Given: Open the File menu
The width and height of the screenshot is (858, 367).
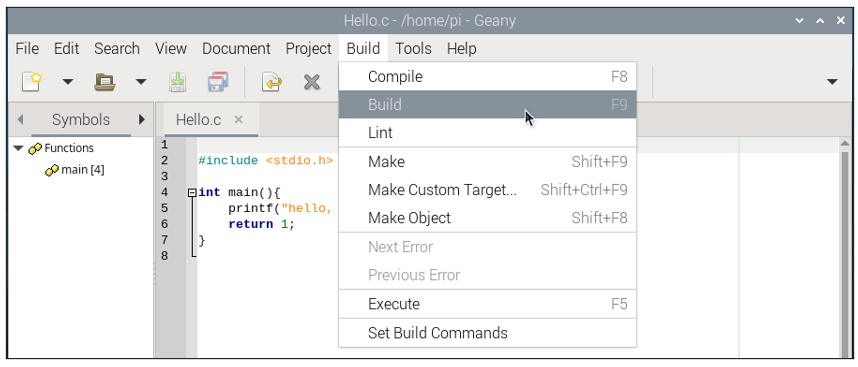Looking at the screenshot, I should [x=27, y=49].
